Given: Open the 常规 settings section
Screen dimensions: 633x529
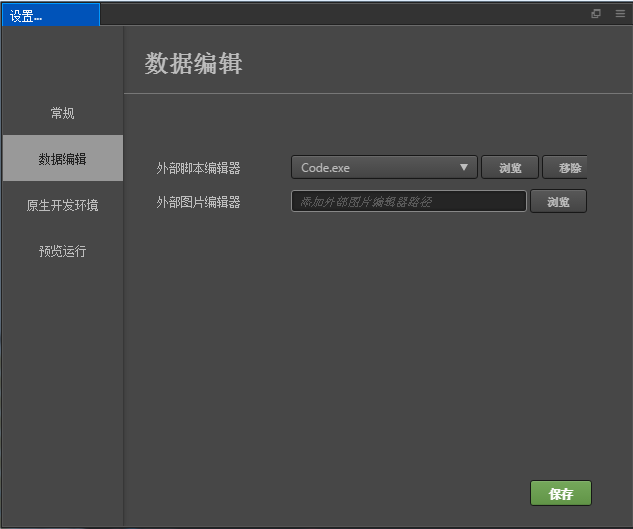Looking at the screenshot, I should [x=63, y=113].
